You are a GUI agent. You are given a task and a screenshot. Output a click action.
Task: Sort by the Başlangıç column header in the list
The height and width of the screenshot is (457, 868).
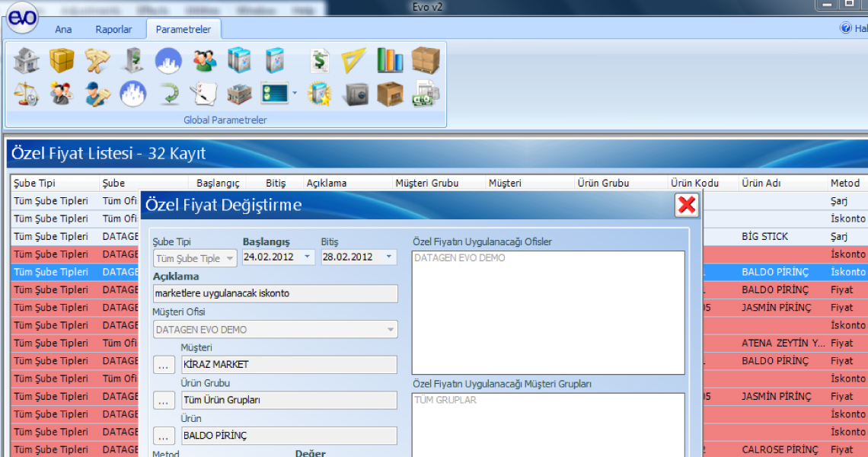(218, 183)
